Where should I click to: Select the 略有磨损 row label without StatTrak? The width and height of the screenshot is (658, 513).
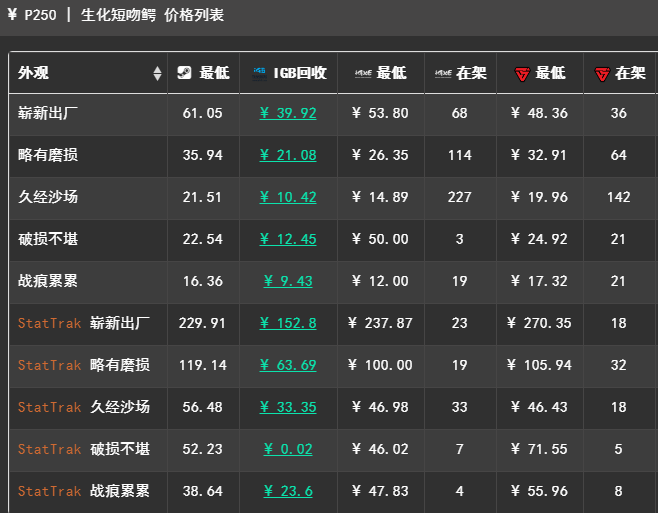tap(48, 155)
